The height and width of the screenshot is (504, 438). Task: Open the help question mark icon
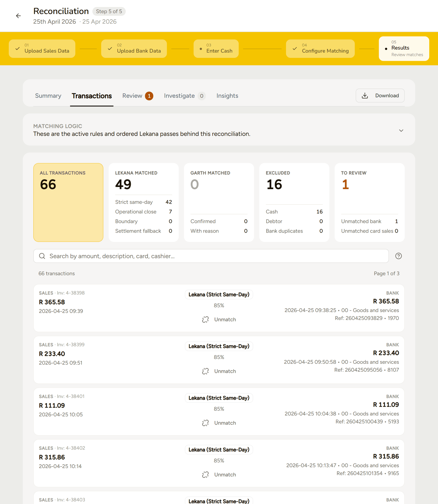pos(398,256)
